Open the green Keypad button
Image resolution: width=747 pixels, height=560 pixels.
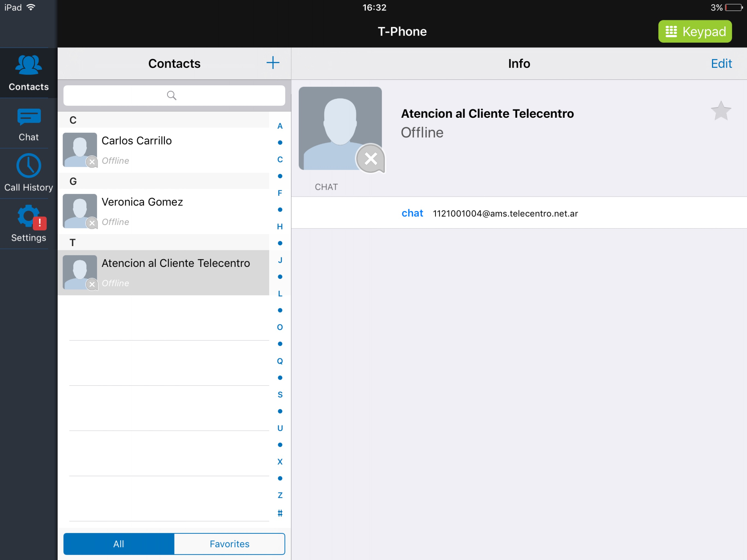[695, 31]
